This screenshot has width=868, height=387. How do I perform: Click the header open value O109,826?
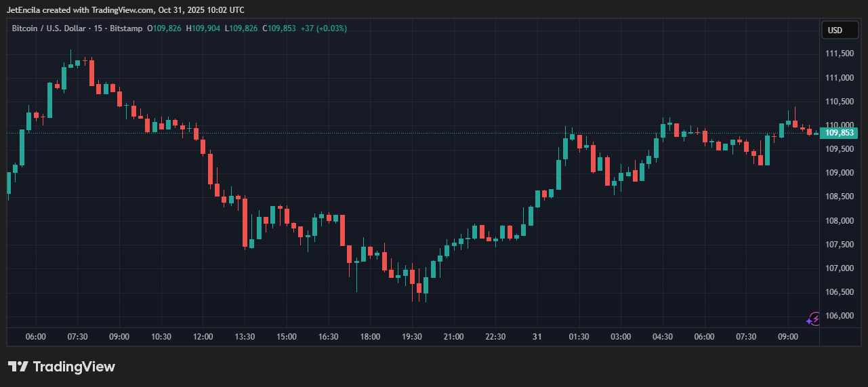pyautogui.click(x=164, y=28)
